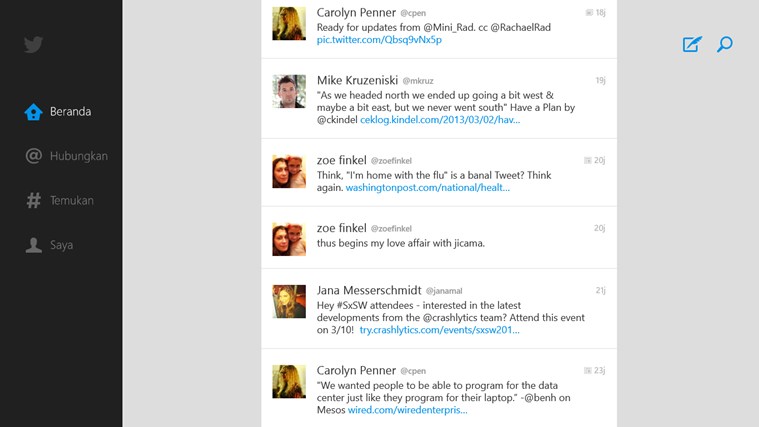Open the washingtonpost.com/national link
This screenshot has height=427, width=759.
pyautogui.click(x=427, y=187)
